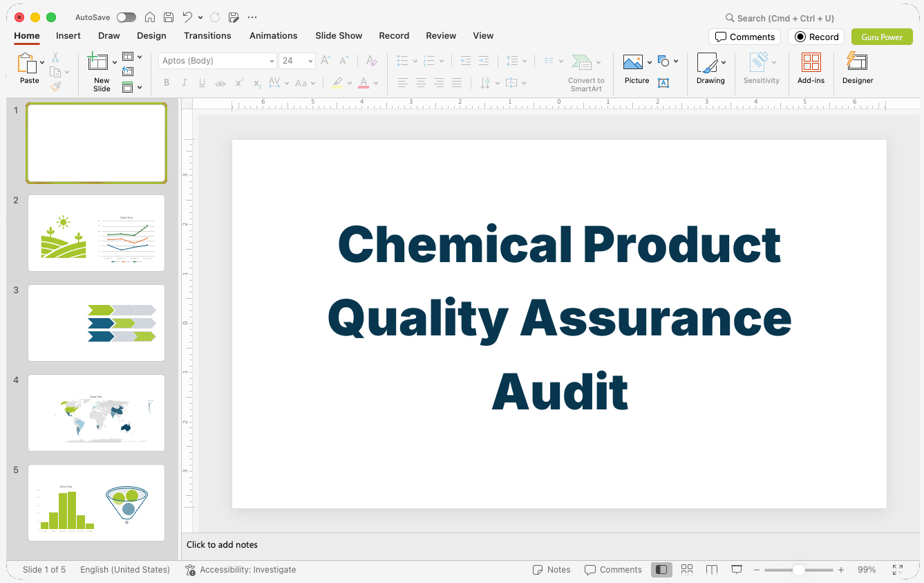
Task: Expand the New Slide dropdown arrow
Action: pos(115,63)
